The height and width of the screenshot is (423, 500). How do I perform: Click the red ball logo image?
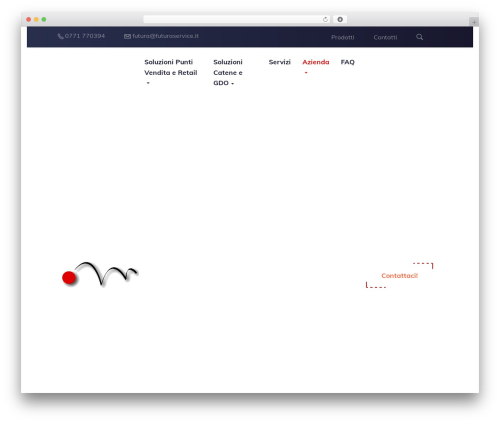tap(100, 274)
